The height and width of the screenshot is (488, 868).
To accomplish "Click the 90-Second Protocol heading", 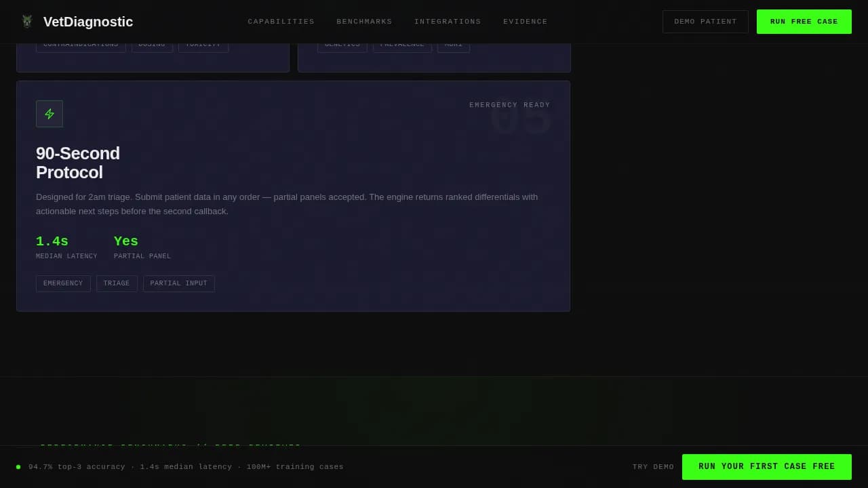I will pos(78,163).
